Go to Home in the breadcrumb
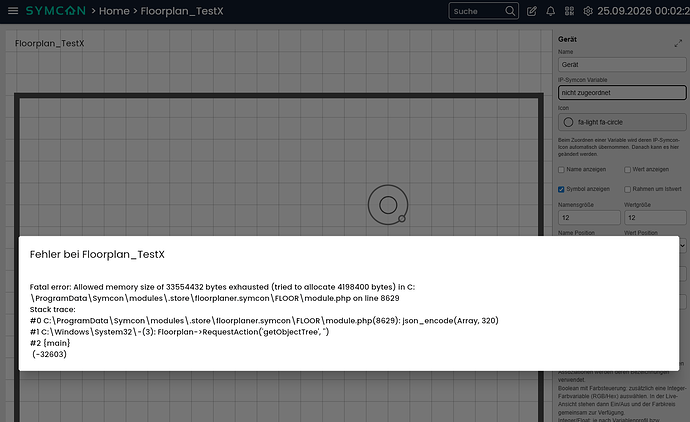The height and width of the screenshot is (422, 690). 114,11
